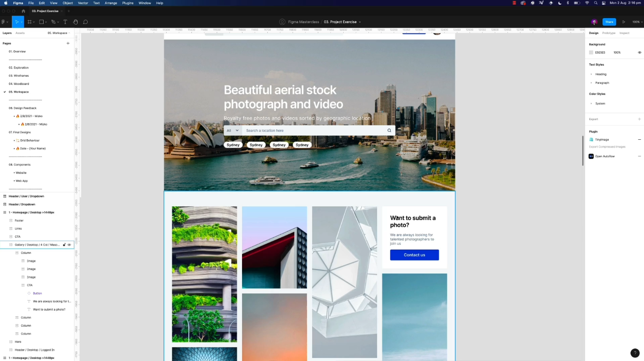Open the Vector menu
The height and width of the screenshot is (361, 644).
pos(83,3)
